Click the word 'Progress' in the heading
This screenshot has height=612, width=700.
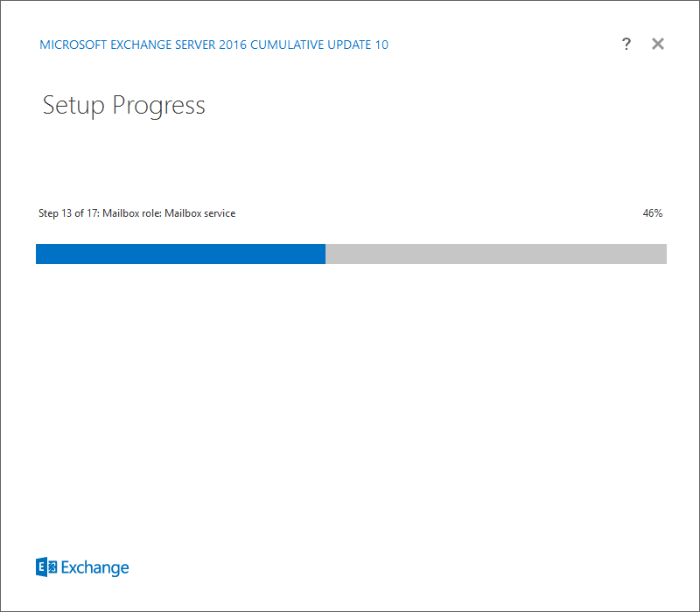[158, 106]
